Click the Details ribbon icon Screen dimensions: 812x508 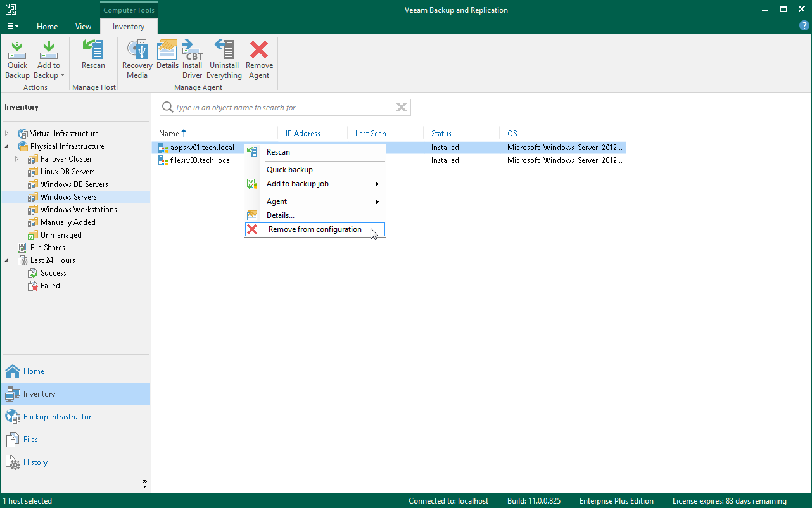[167, 55]
